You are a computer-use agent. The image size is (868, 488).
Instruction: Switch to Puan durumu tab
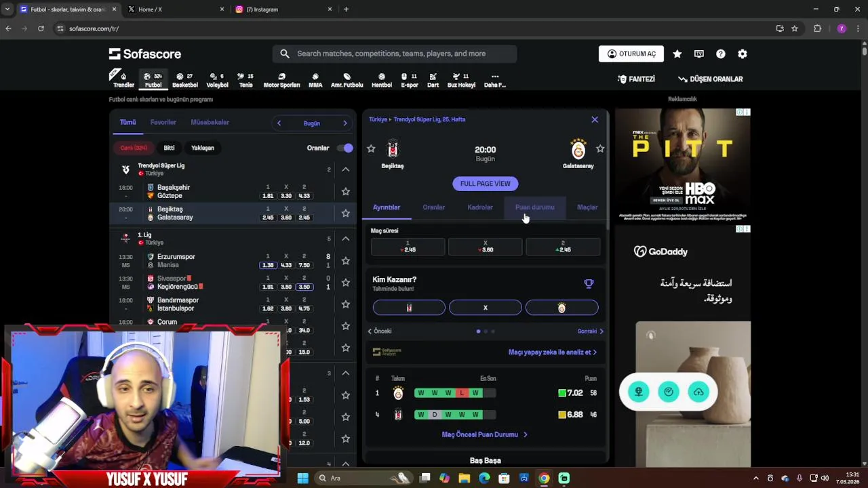[535, 207]
